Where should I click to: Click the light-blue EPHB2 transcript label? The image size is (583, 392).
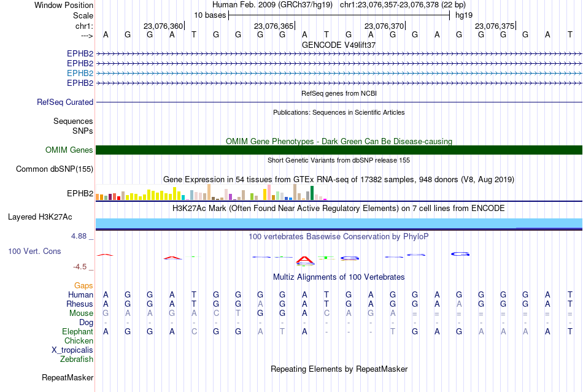coord(80,73)
